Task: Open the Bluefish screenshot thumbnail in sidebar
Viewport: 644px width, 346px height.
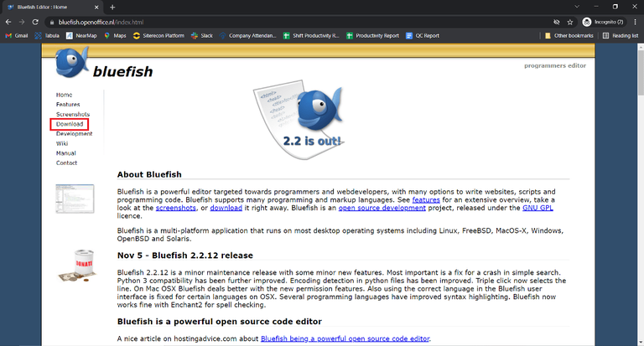Action: pos(75,199)
